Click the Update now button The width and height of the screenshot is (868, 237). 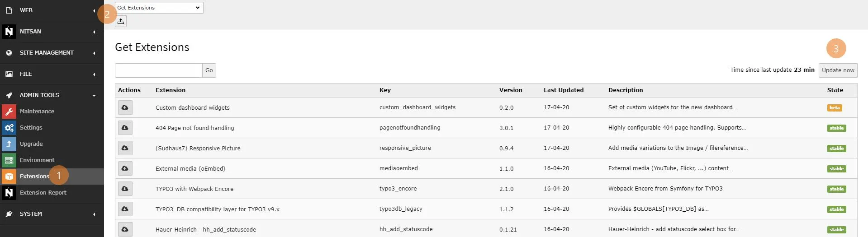pyautogui.click(x=838, y=70)
